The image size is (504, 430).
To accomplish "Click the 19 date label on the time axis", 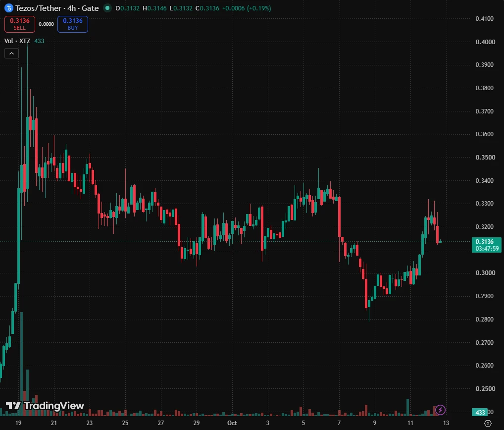I will tap(18, 423).
